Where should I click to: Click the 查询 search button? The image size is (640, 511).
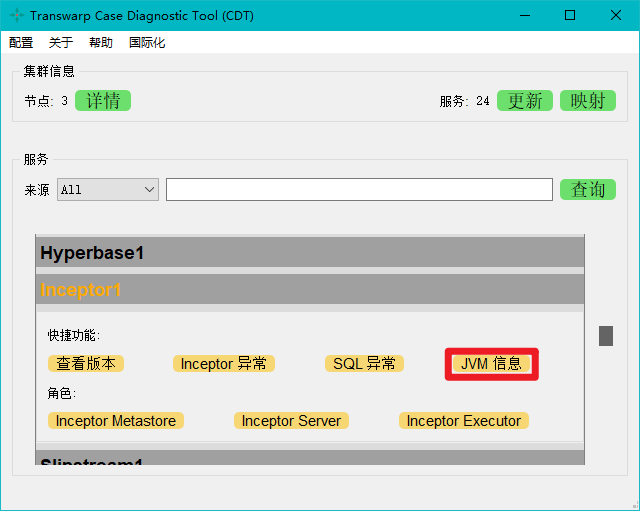(x=588, y=189)
